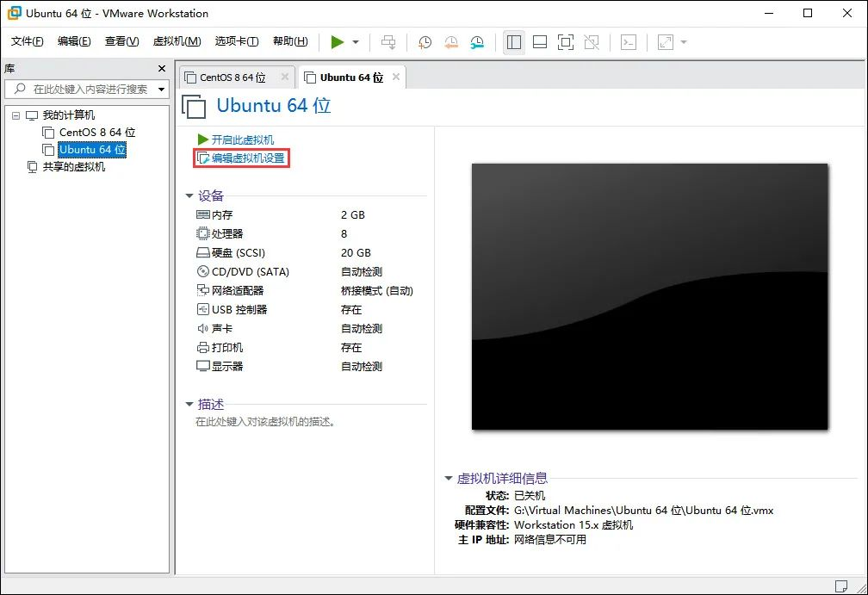Click the 显示器 display icon
This screenshot has width=868, height=595.
pyautogui.click(x=202, y=367)
